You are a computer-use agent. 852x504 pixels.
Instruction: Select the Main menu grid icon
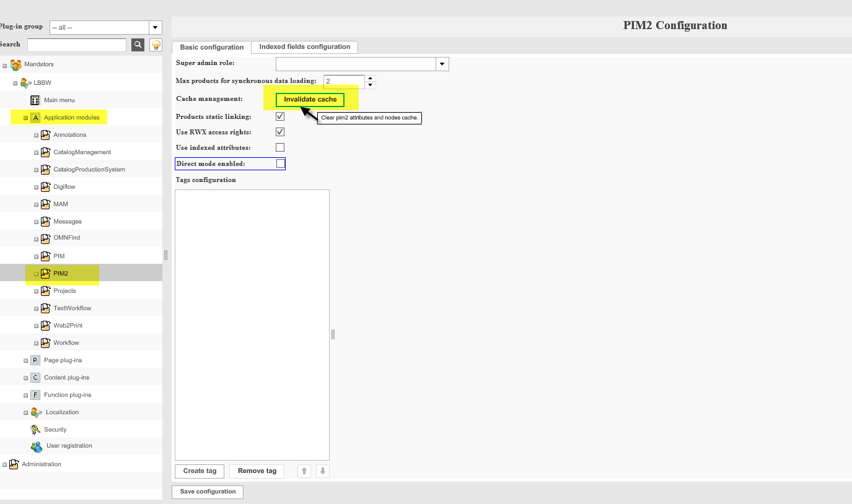click(35, 100)
